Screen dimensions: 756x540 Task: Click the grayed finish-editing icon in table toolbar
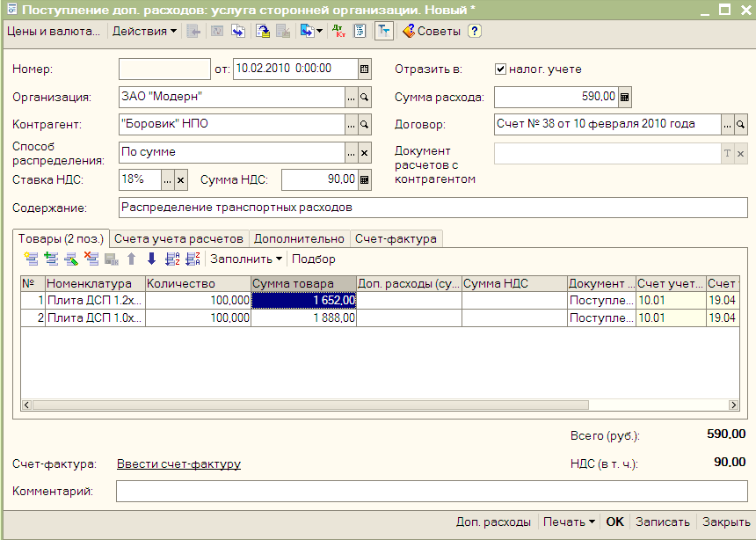[x=112, y=259]
